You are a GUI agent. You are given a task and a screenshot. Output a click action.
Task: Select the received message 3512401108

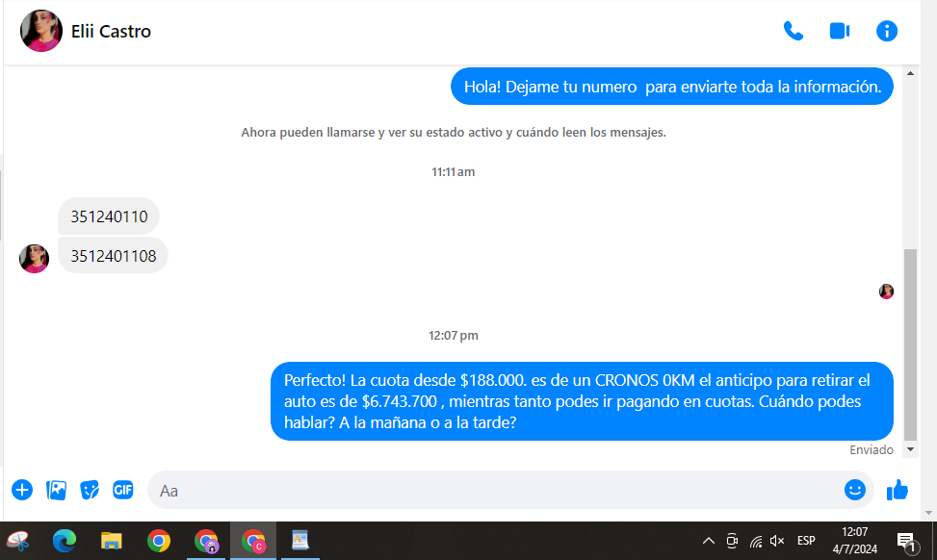click(x=113, y=256)
